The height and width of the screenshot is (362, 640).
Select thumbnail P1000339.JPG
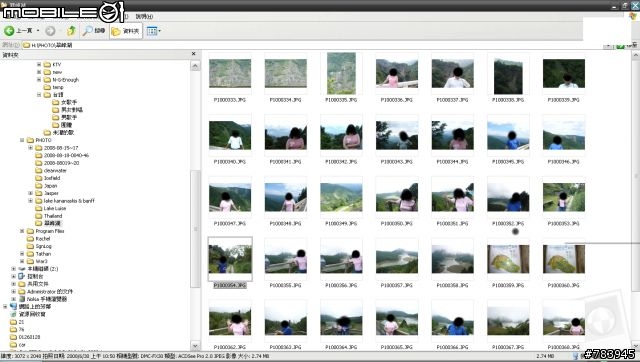point(564,73)
